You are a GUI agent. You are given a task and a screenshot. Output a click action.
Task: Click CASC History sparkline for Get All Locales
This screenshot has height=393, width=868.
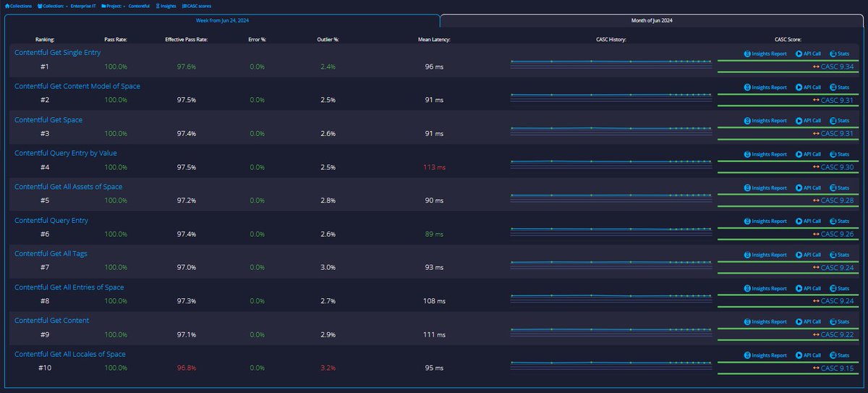612,365
